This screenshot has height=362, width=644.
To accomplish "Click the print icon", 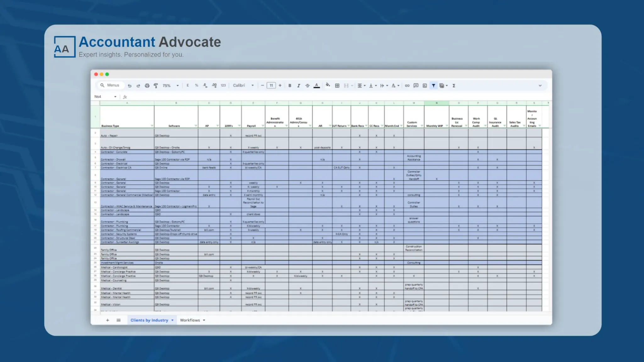I will [x=147, y=85].
